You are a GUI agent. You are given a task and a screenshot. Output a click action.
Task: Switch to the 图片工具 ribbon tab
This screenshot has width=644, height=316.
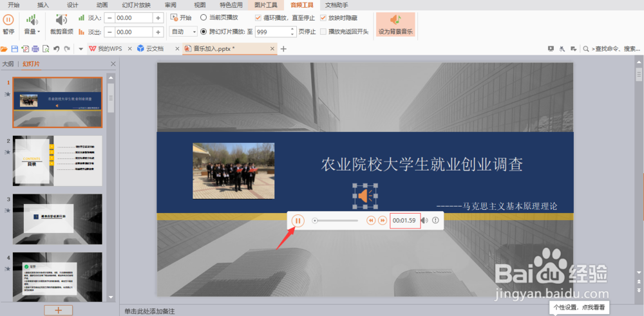[266, 5]
